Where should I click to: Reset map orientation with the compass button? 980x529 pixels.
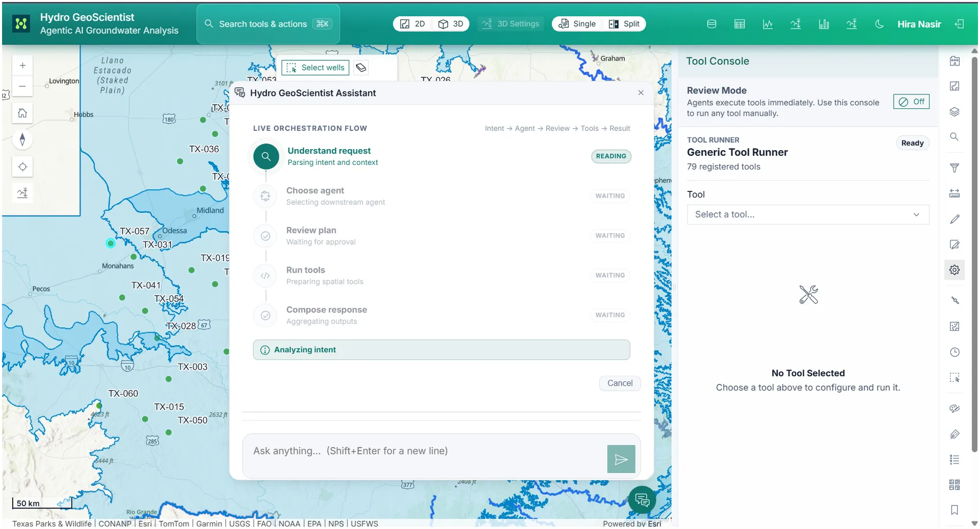[22, 139]
